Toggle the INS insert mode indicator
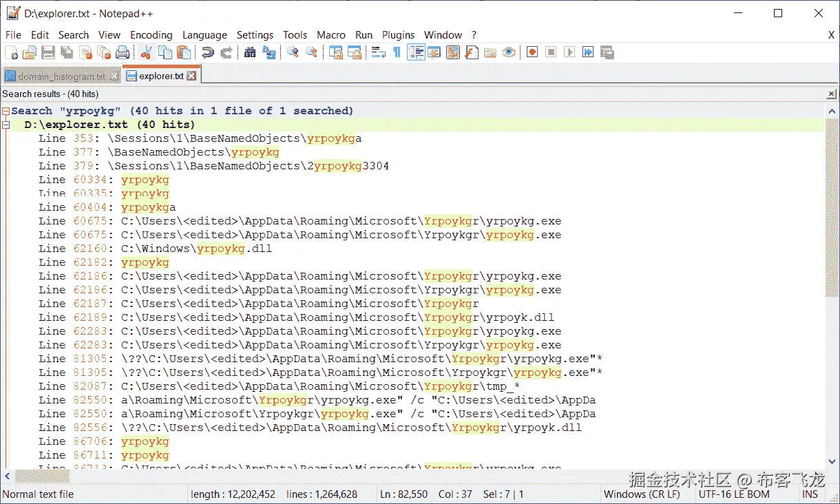The width and height of the screenshot is (840, 504). click(x=810, y=494)
